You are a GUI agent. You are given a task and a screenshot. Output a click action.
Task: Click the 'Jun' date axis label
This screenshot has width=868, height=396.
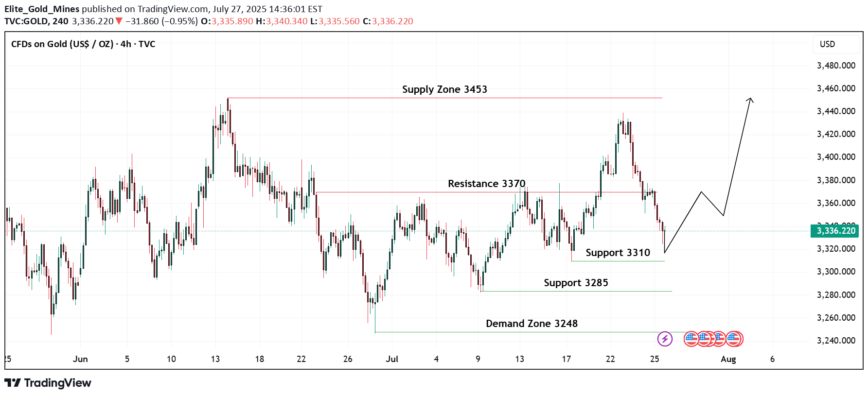click(x=80, y=359)
